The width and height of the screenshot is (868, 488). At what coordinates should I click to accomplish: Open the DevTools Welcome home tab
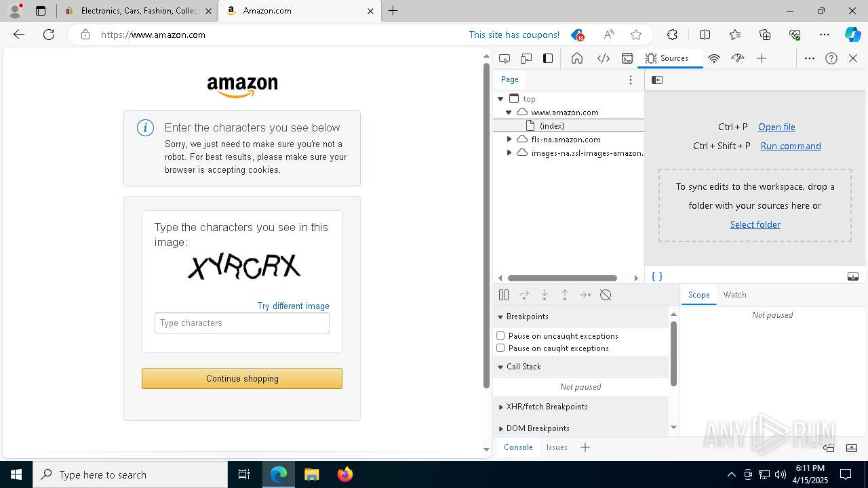coord(577,58)
